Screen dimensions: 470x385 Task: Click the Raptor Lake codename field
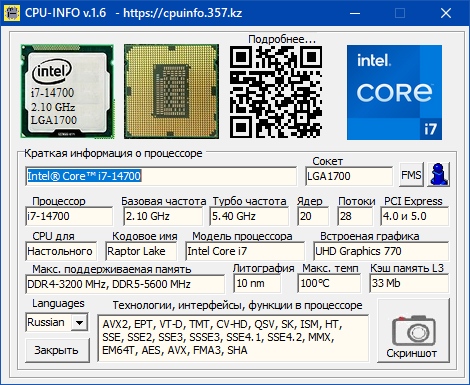tap(141, 251)
